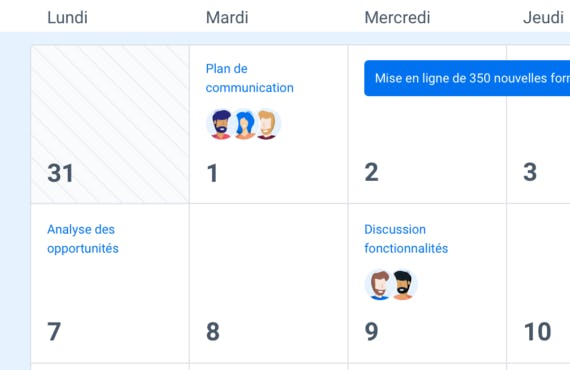Select day 7 number on Lundi
The width and height of the screenshot is (570, 370).
click(54, 331)
